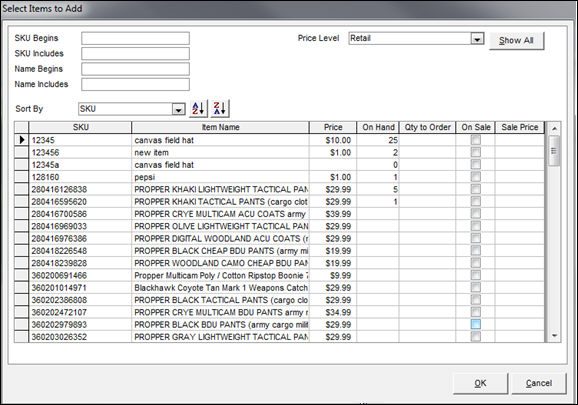Check On Sale for the pepsi item
Screen dimensions: 578x405
(x=476, y=177)
